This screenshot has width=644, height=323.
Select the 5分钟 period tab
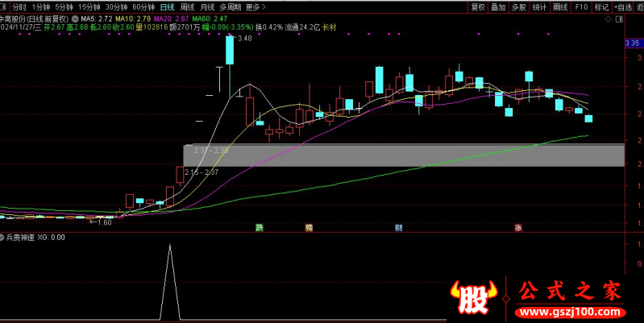pos(64,6)
